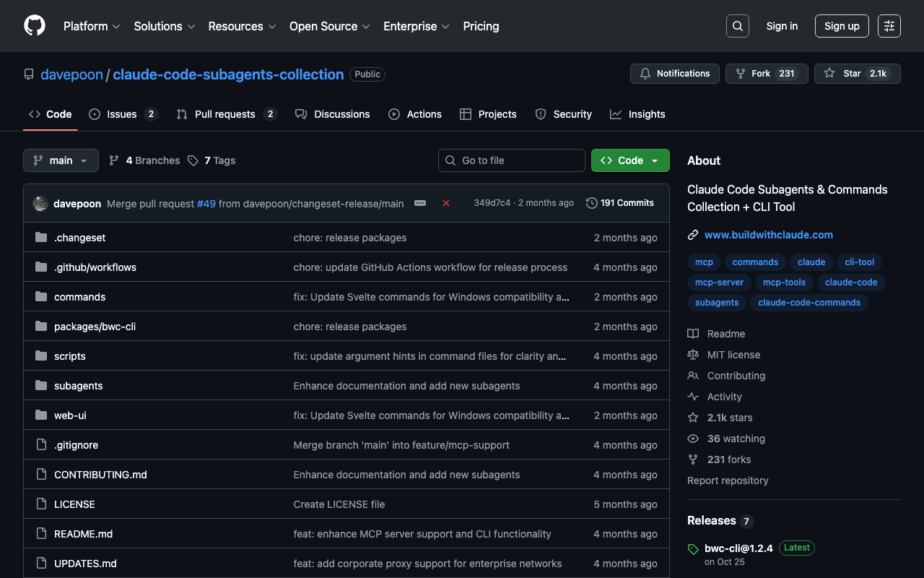Click the GitHub logo icon
Screen dimensions: 924x578
pyautogui.click(x=35, y=26)
